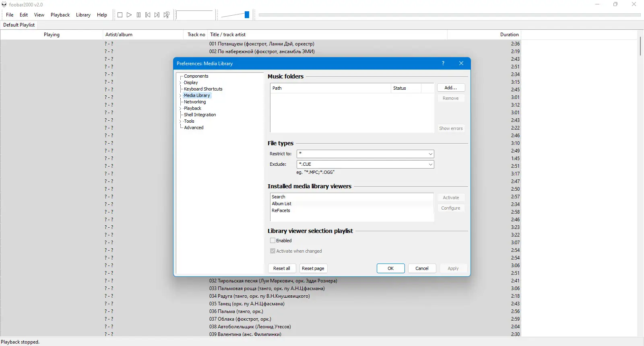Click the Status column header in Music folders

(406, 88)
